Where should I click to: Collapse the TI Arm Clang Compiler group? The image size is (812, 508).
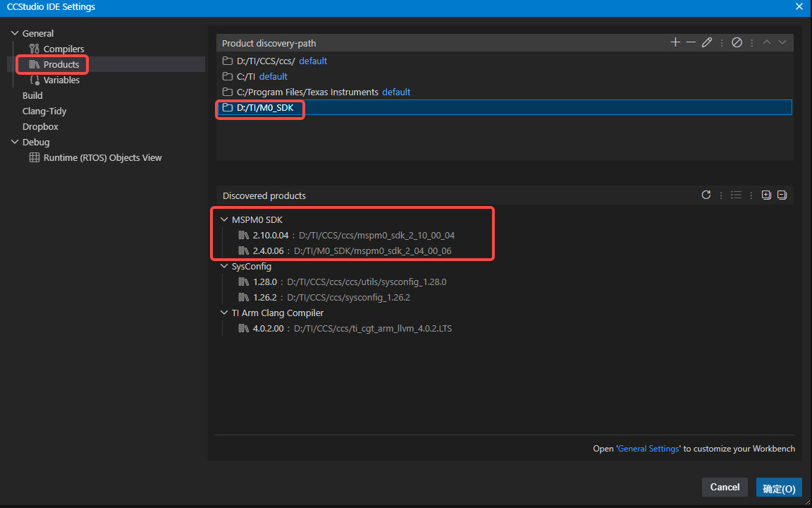[224, 313]
